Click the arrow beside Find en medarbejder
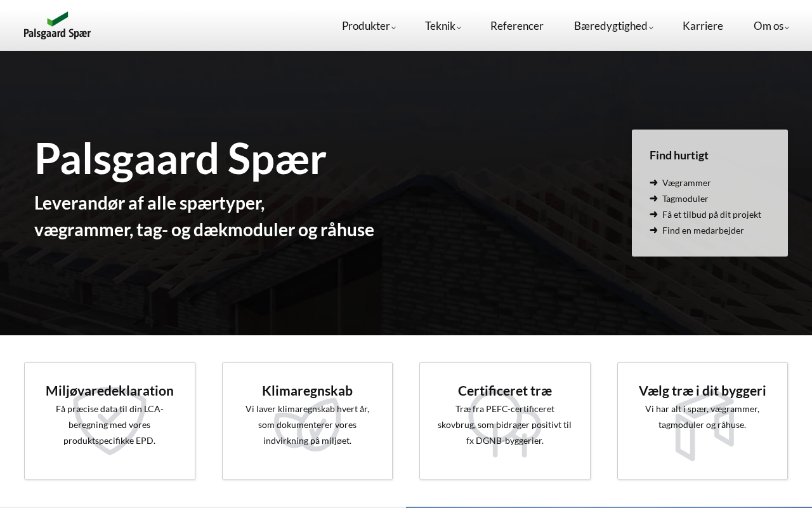 coord(653,231)
